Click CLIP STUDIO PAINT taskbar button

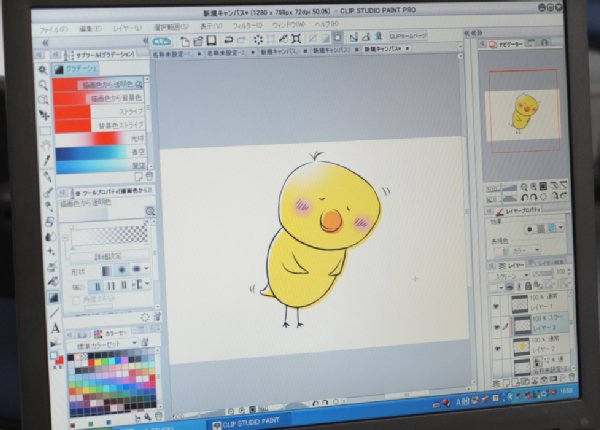coord(247,422)
